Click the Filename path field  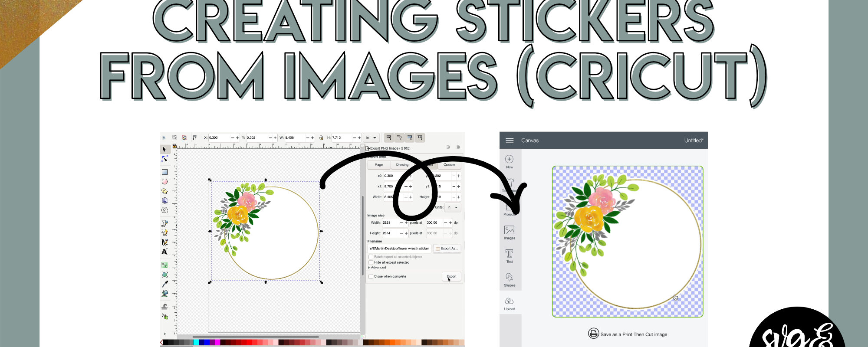click(399, 249)
